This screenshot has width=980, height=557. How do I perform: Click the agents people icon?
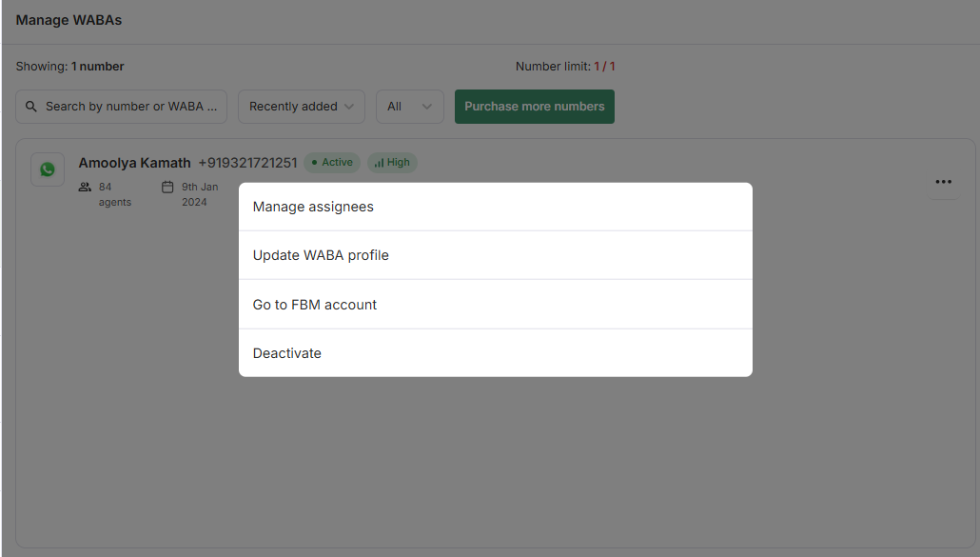click(86, 188)
